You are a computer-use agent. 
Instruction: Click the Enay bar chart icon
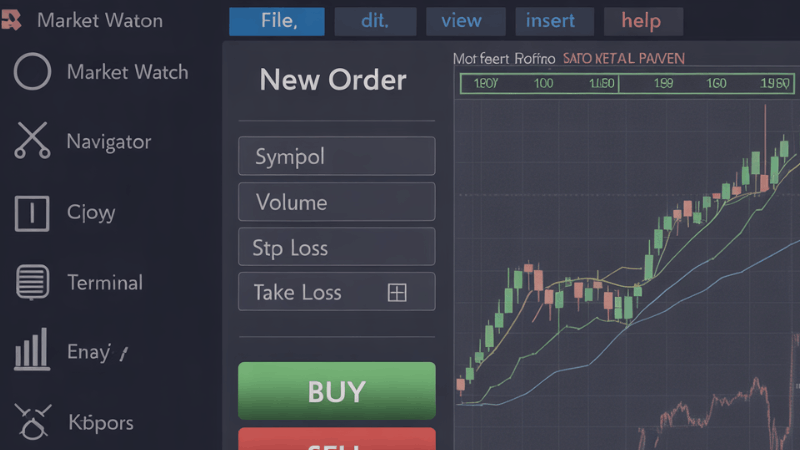pyautogui.click(x=32, y=349)
